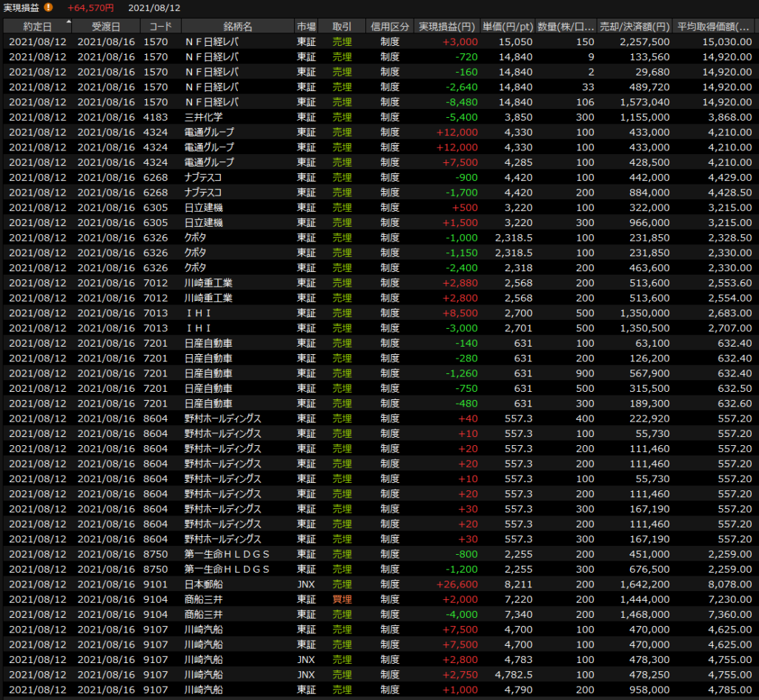
Task: Click the sort arrow in 約定日 header
Action: tap(69, 22)
